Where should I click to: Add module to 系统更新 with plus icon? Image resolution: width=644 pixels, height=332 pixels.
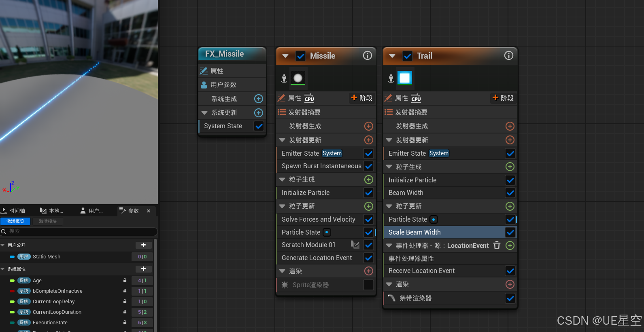click(258, 113)
